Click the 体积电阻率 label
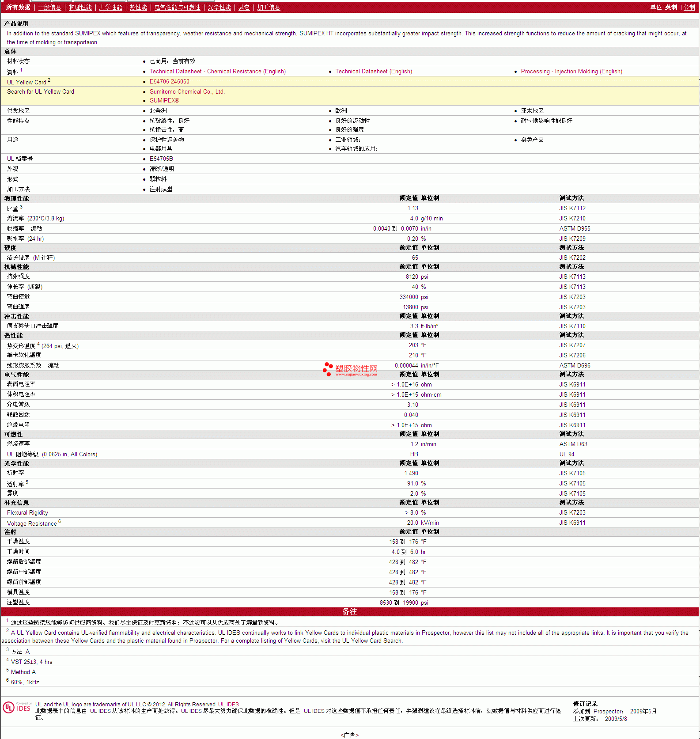This screenshot has height=739, width=700. click(x=21, y=394)
